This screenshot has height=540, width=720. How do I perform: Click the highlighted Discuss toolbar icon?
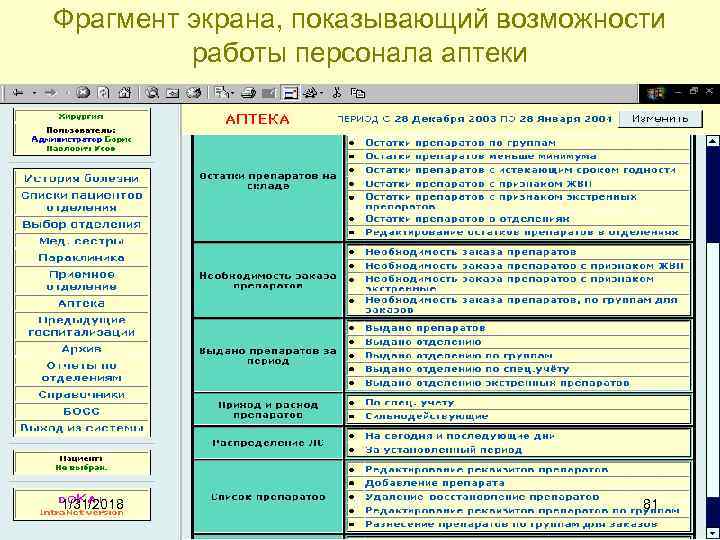pyautogui.click(x=290, y=93)
